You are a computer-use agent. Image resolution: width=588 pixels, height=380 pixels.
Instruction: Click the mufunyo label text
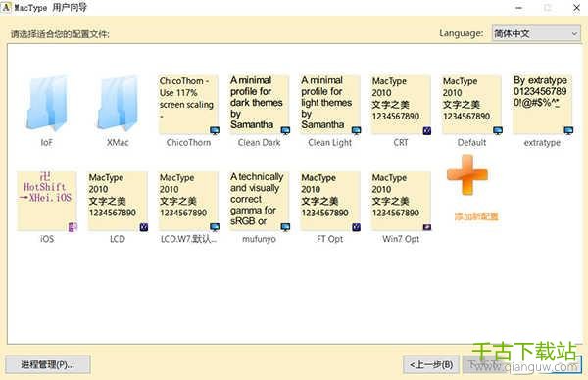[259, 239]
